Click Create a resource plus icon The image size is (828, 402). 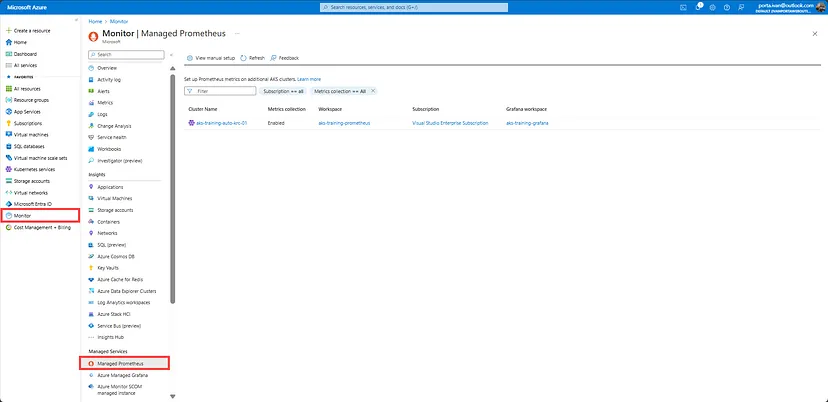coord(8,31)
